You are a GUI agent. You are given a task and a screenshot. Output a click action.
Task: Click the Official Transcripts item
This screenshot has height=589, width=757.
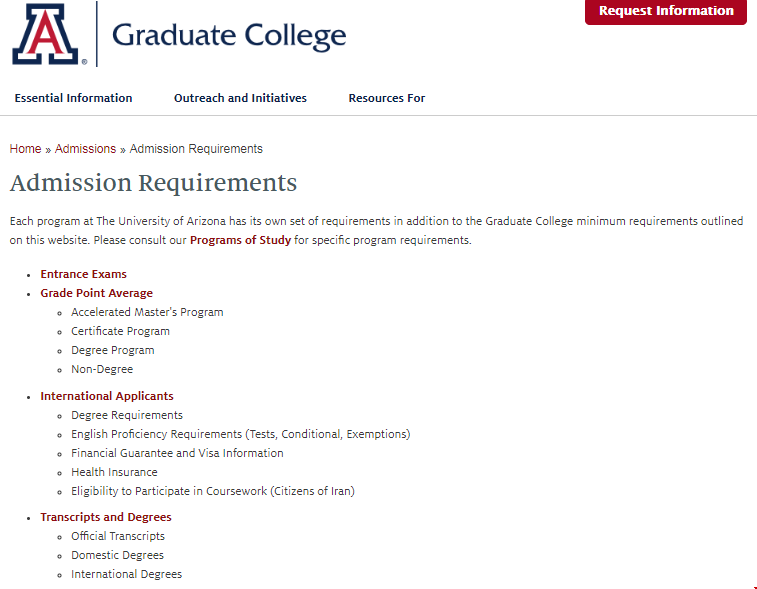pos(118,536)
